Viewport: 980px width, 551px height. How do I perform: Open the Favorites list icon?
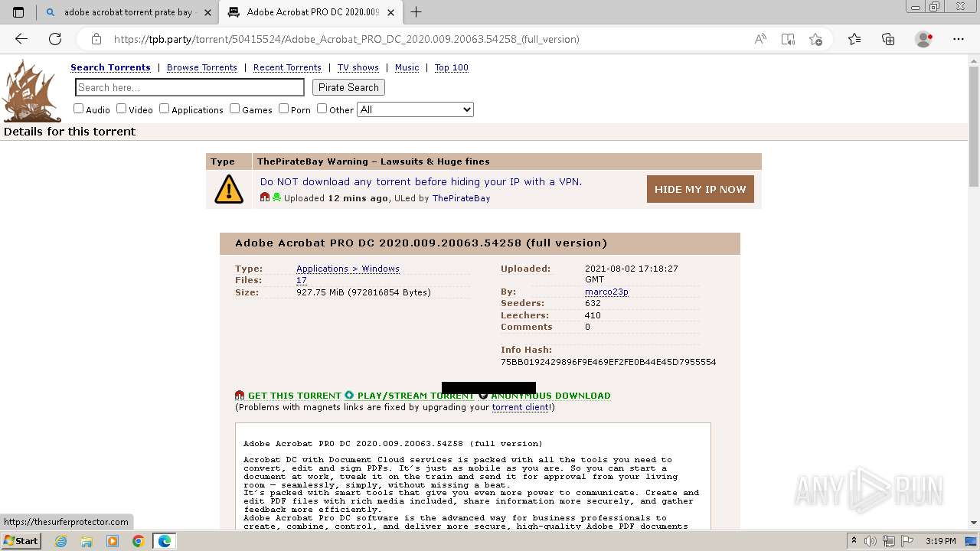click(x=854, y=39)
